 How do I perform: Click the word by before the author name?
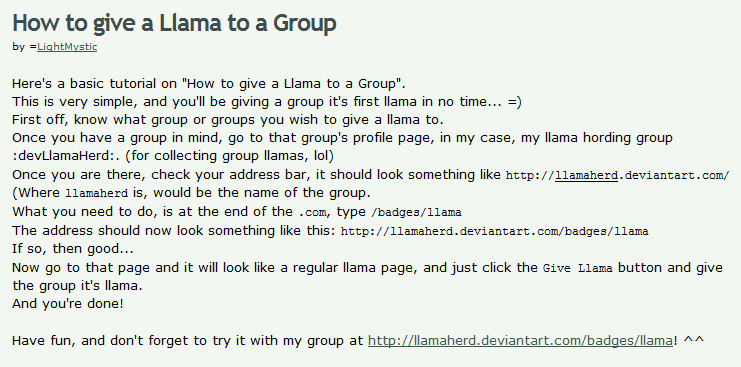[18, 47]
